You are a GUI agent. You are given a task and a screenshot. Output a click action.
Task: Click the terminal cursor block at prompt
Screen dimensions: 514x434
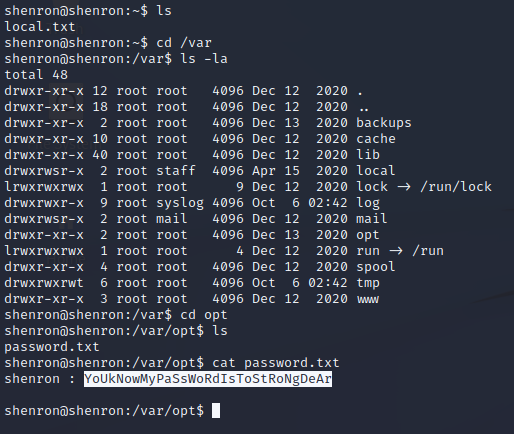216,410
